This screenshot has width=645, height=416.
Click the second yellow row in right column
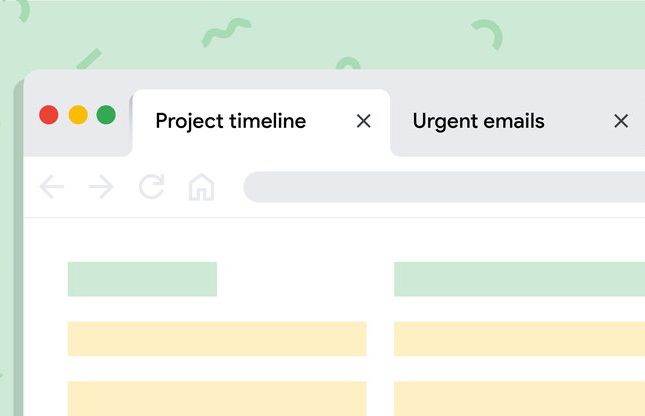519,398
